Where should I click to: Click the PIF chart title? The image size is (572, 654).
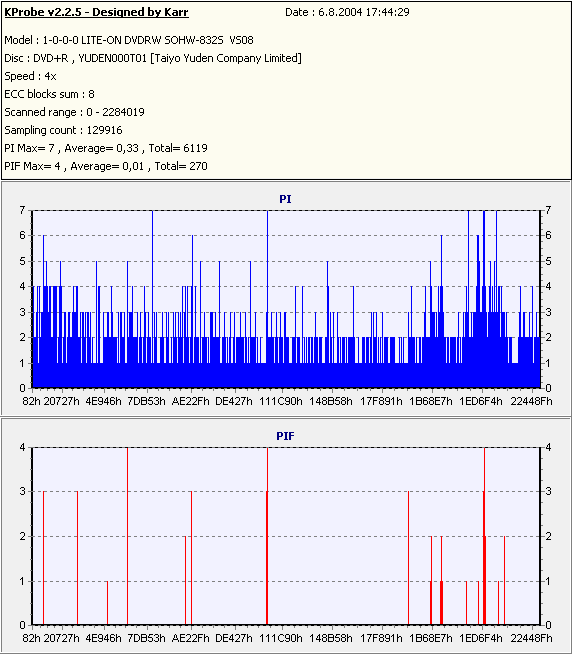(x=285, y=436)
